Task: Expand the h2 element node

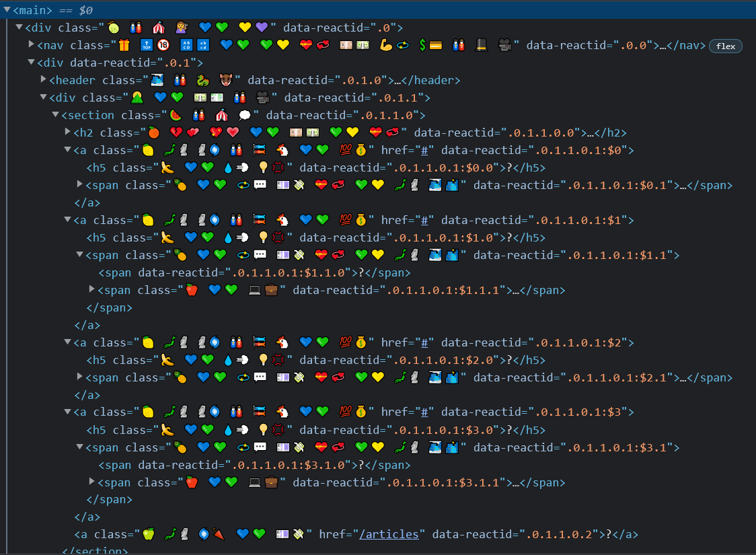Action: (68, 133)
